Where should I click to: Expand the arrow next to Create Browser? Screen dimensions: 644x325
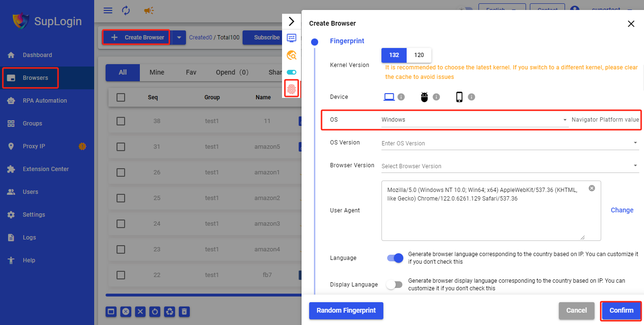pyautogui.click(x=179, y=38)
